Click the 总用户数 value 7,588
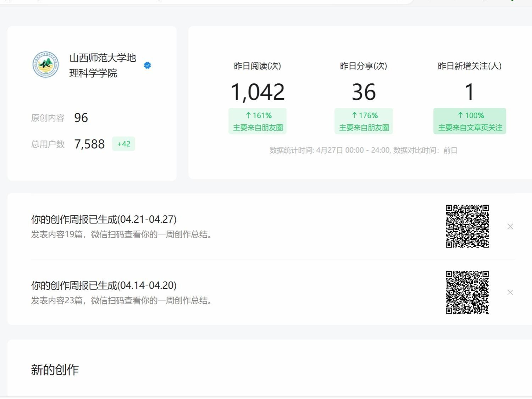Image resolution: width=532 pixels, height=399 pixels. (x=89, y=144)
